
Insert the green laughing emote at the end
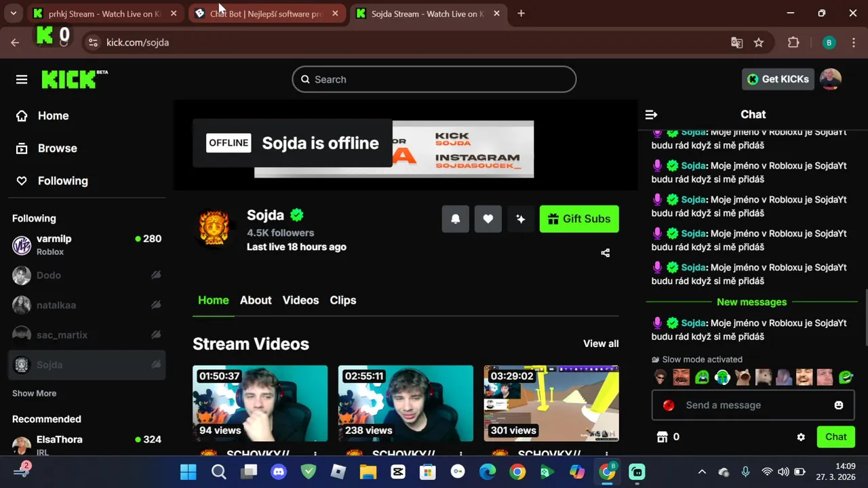coord(846,378)
